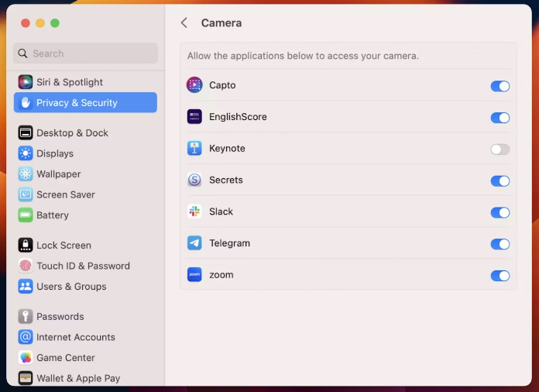The height and width of the screenshot is (392, 539).
Task: Select Touch ID & Password
Action: click(x=85, y=266)
